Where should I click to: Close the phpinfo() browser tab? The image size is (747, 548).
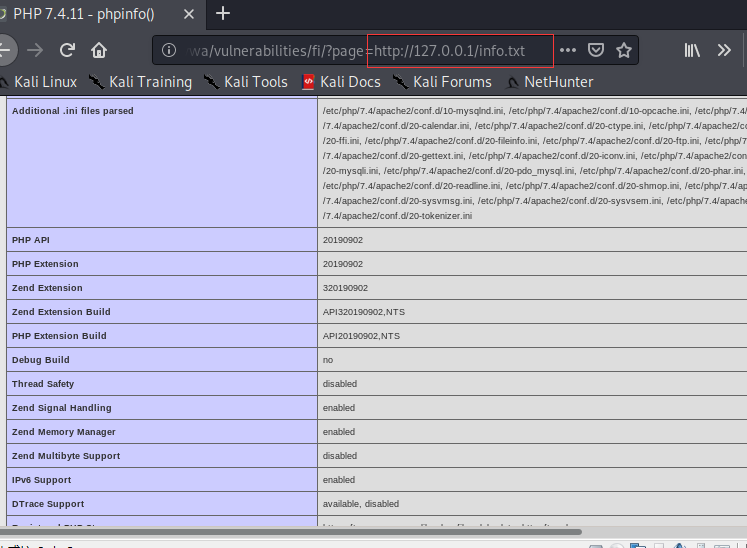(189, 14)
